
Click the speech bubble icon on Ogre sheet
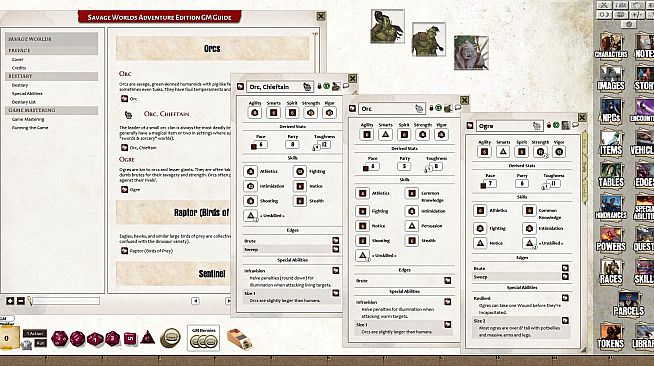click(x=575, y=125)
